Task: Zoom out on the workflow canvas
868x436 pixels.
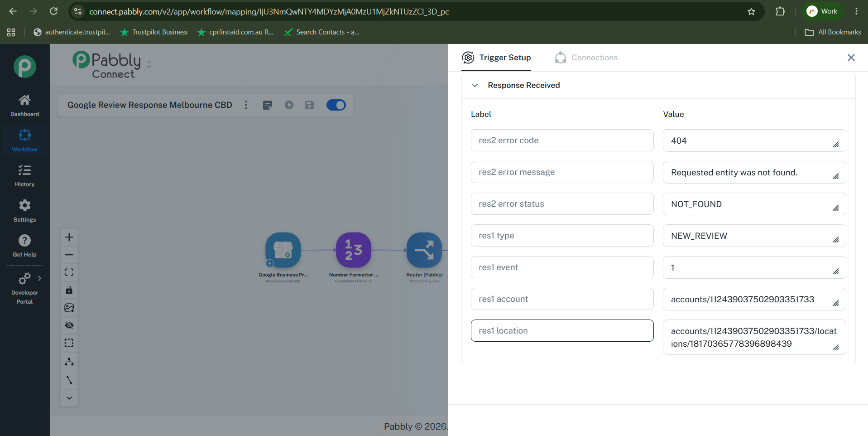Action: point(69,255)
